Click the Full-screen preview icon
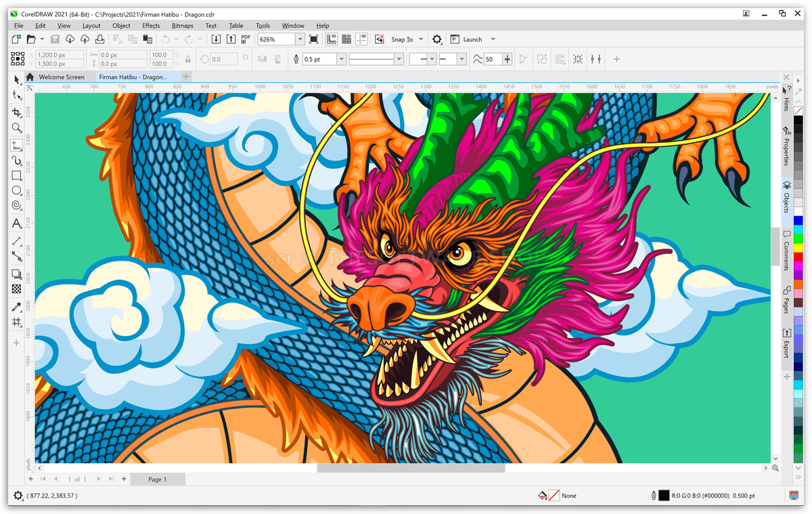Screen dimensions: 812x514 [314, 40]
